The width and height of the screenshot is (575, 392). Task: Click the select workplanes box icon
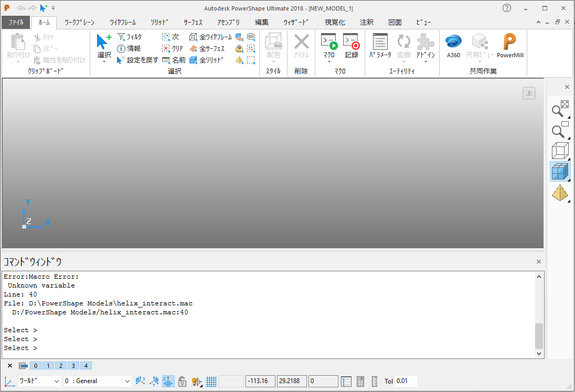coord(251,48)
